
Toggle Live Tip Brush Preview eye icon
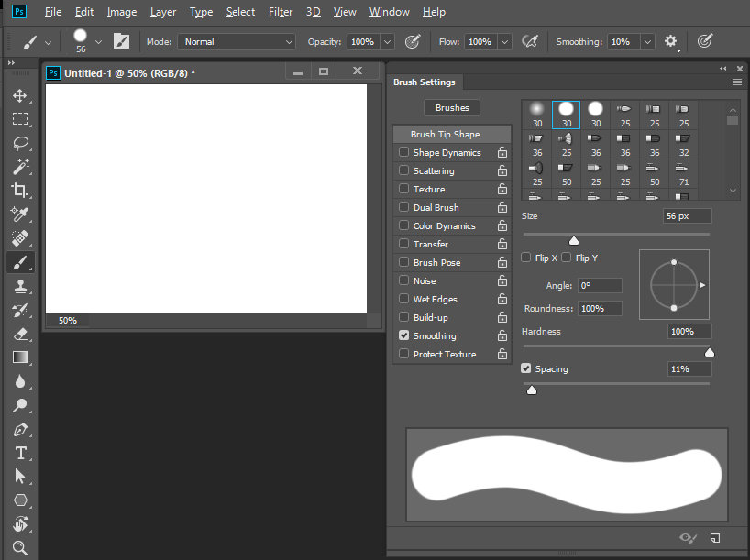pos(688,538)
